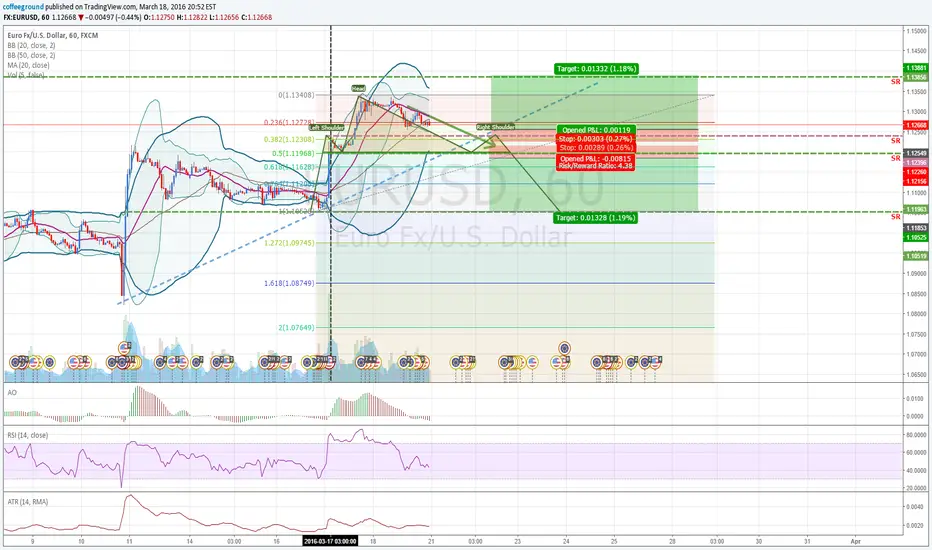Click the ATR (14, RMA) pane label
This screenshot has width=932, height=550.
(x=28, y=502)
